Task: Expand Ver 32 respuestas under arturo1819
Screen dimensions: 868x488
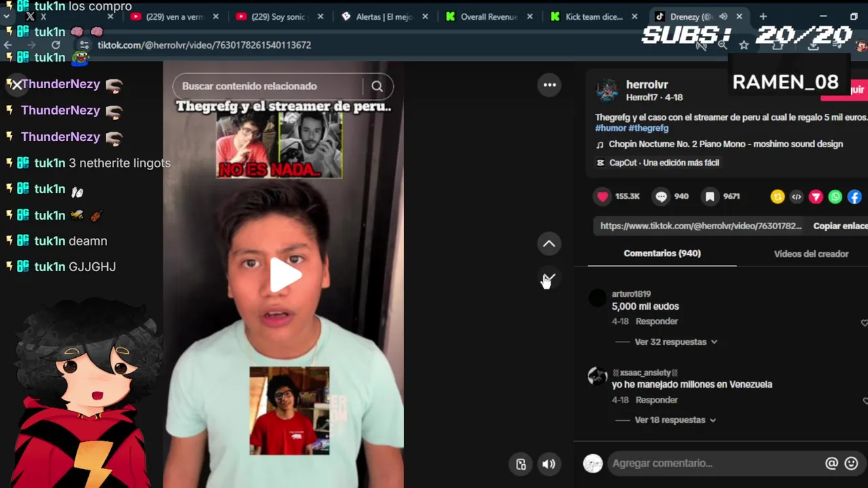Action: [x=675, y=342]
